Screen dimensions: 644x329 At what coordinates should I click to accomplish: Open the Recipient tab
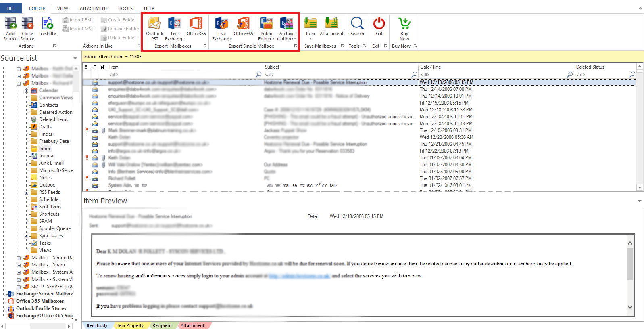tap(162, 325)
